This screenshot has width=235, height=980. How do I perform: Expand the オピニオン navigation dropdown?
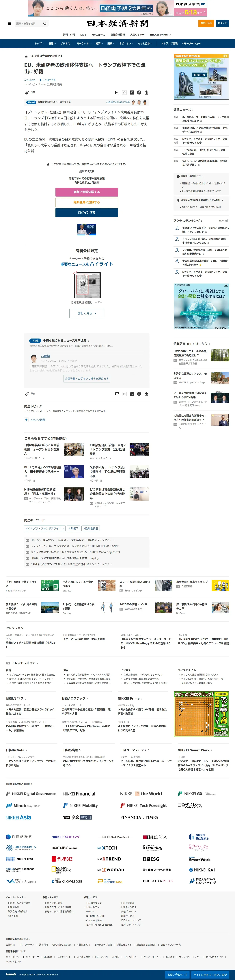coord(126,43)
